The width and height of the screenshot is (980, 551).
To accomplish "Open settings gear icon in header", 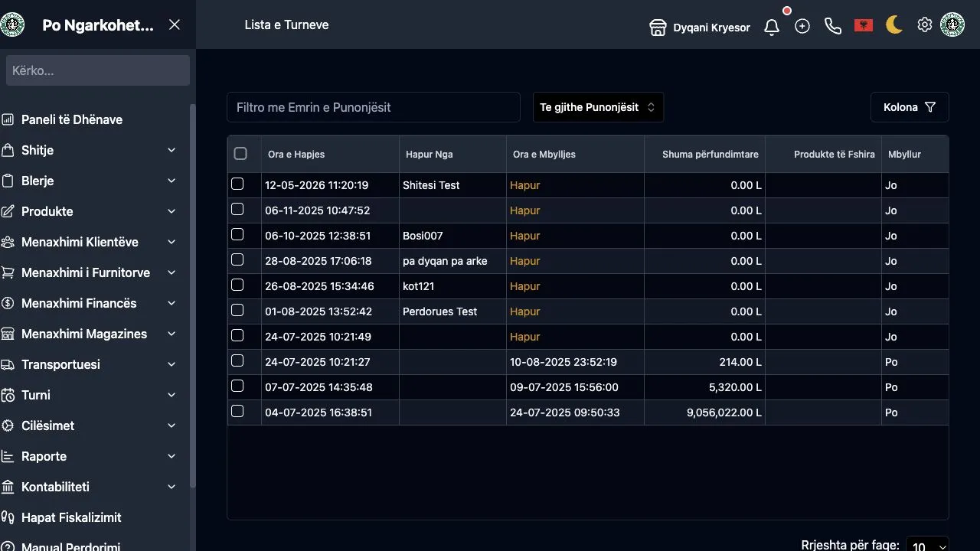I will pos(925,25).
